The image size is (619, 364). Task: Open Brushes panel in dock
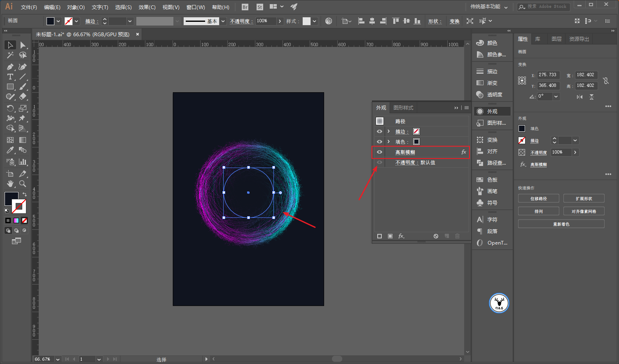(x=492, y=191)
